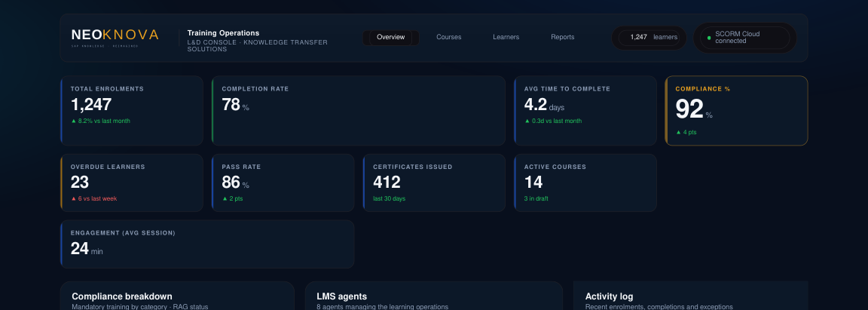The height and width of the screenshot is (310, 868).
Task: Click '8 agents managing the learning operations' subtitle
Action: click(383, 307)
